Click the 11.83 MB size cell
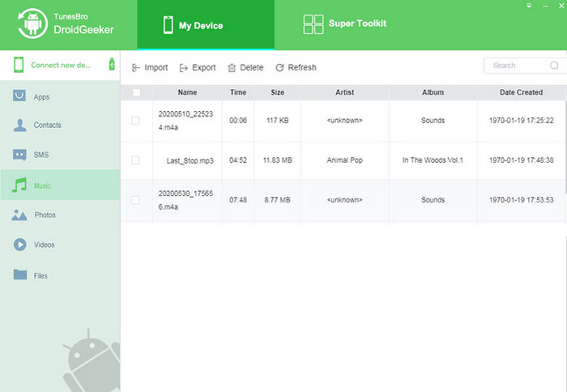 click(277, 160)
